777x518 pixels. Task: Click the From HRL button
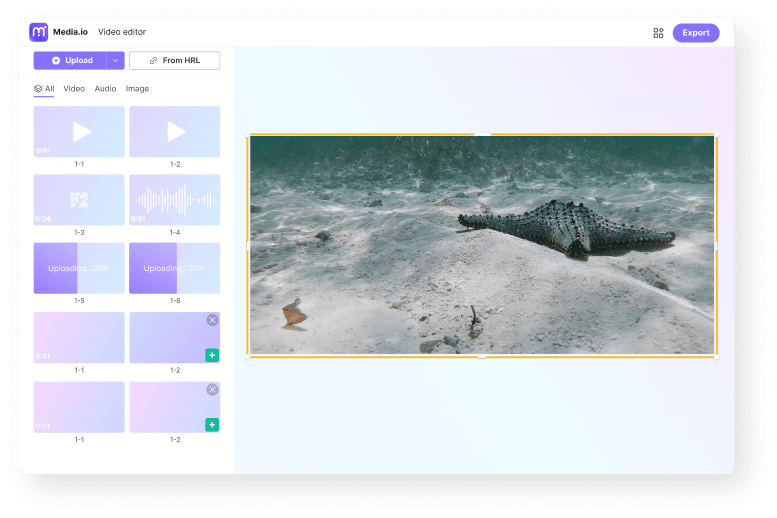175,61
